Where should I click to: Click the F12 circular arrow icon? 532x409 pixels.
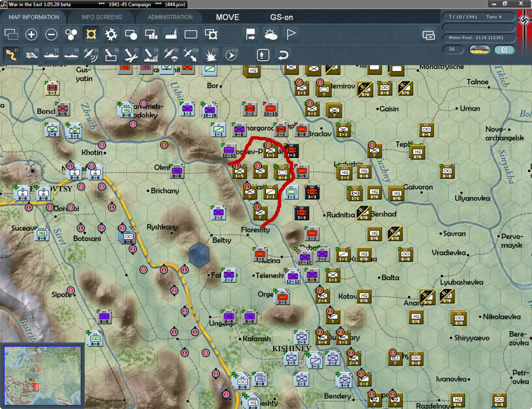[231, 55]
